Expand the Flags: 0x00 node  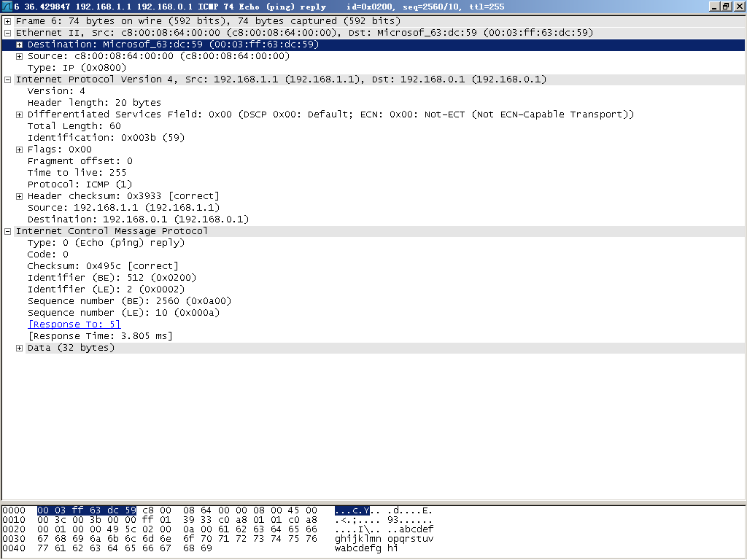[x=19, y=149]
